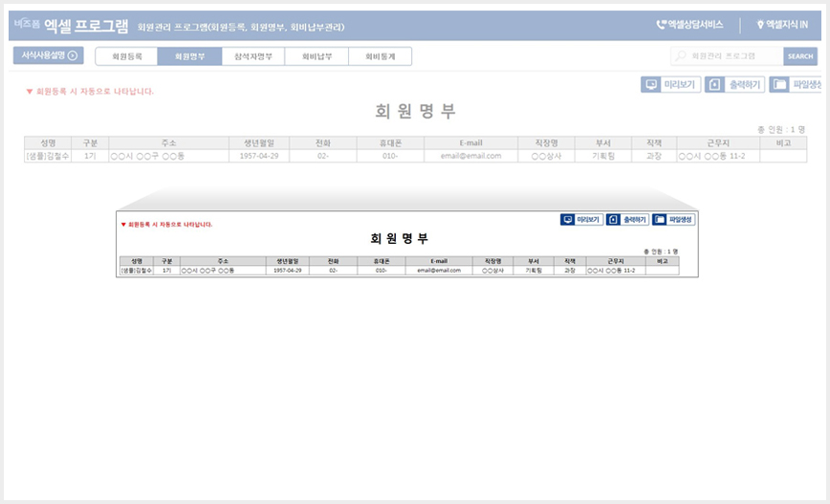
Task: Click the monitor icon on the top 미리보기 button
Action: coord(651,85)
